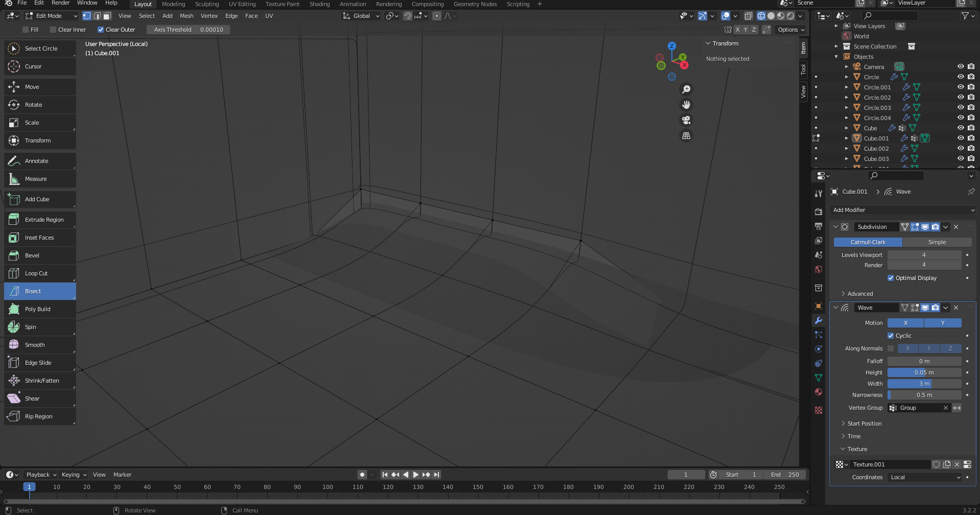
Task: Click the zoom magnifier viewport icon
Action: click(686, 89)
